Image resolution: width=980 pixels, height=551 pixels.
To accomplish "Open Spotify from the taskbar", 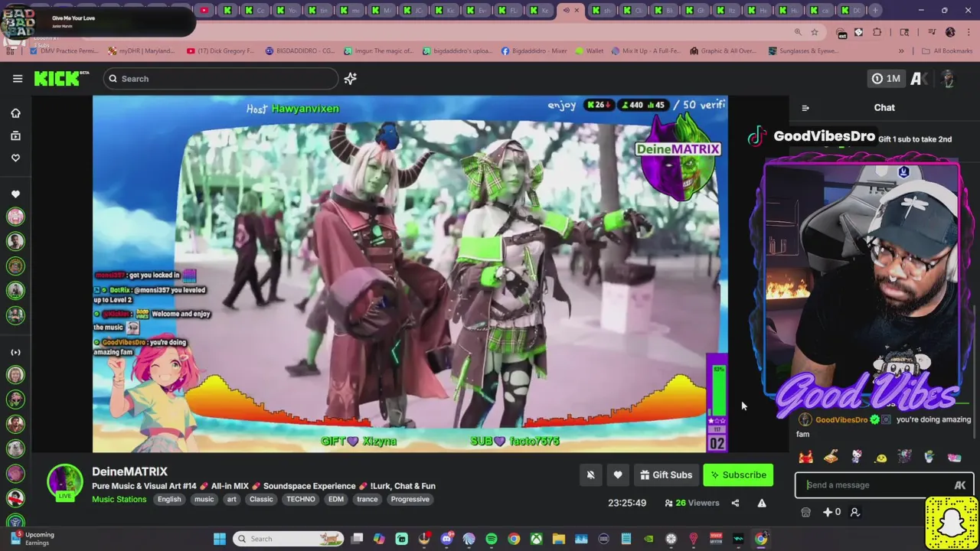I will 492,539.
